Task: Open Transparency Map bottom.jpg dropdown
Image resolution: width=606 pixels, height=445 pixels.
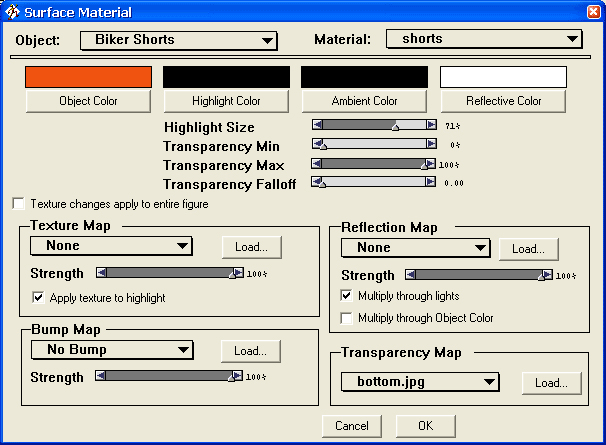Action: (419, 381)
